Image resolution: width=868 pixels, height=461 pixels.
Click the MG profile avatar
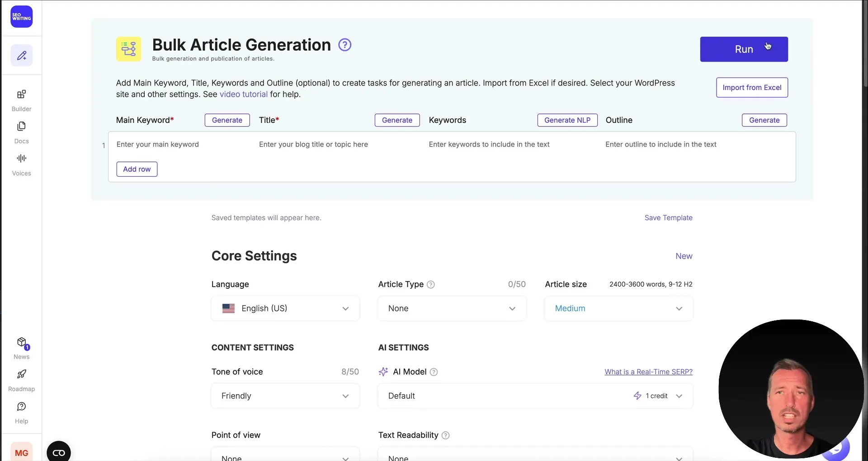(x=22, y=452)
